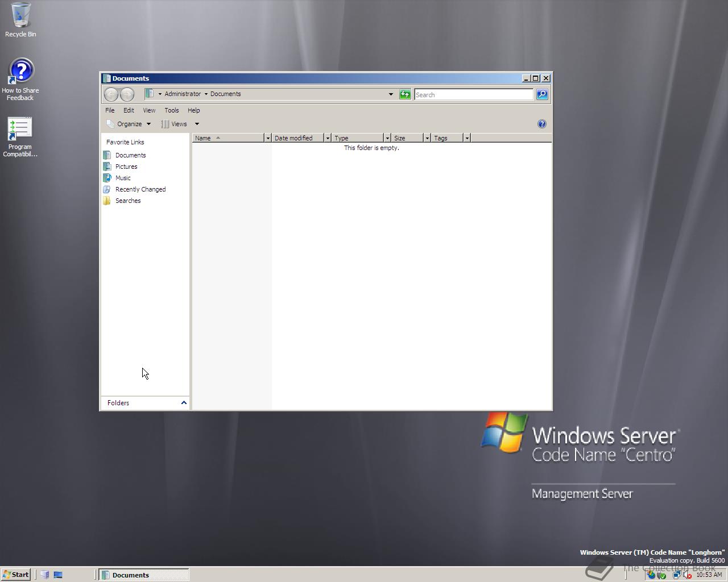Screen dimensions: 728x582
Task: Open the Start menu
Action: (x=16, y=575)
